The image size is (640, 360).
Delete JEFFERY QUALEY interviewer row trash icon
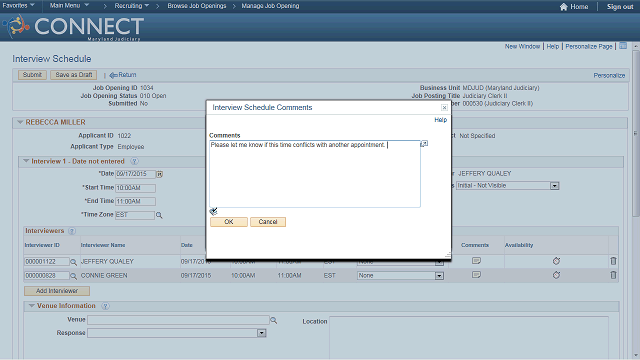click(x=613, y=261)
